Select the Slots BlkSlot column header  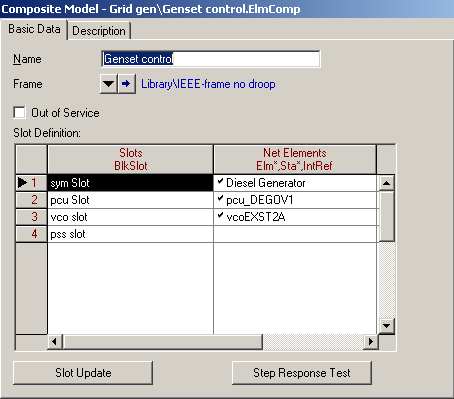click(x=130, y=159)
